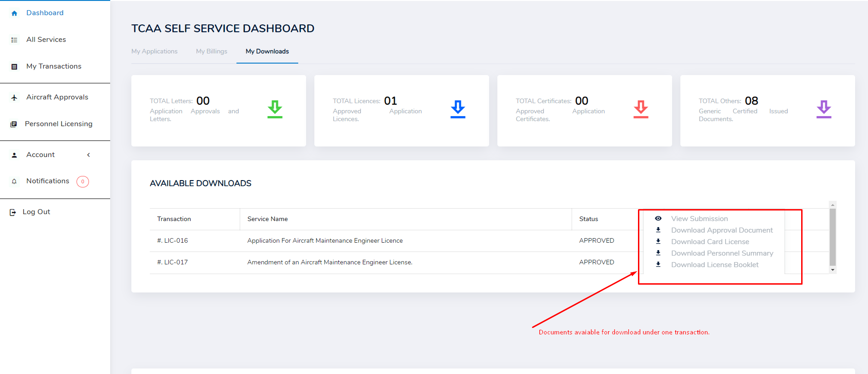
Task: Click the blue Total Licences download icon
Action: (458, 109)
